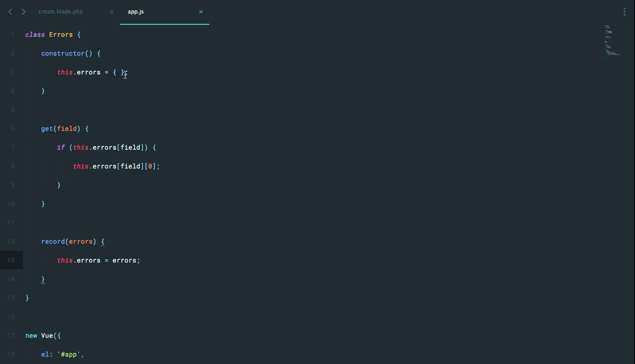
Task: Click the closing brace on line 15
Action: tap(28, 298)
